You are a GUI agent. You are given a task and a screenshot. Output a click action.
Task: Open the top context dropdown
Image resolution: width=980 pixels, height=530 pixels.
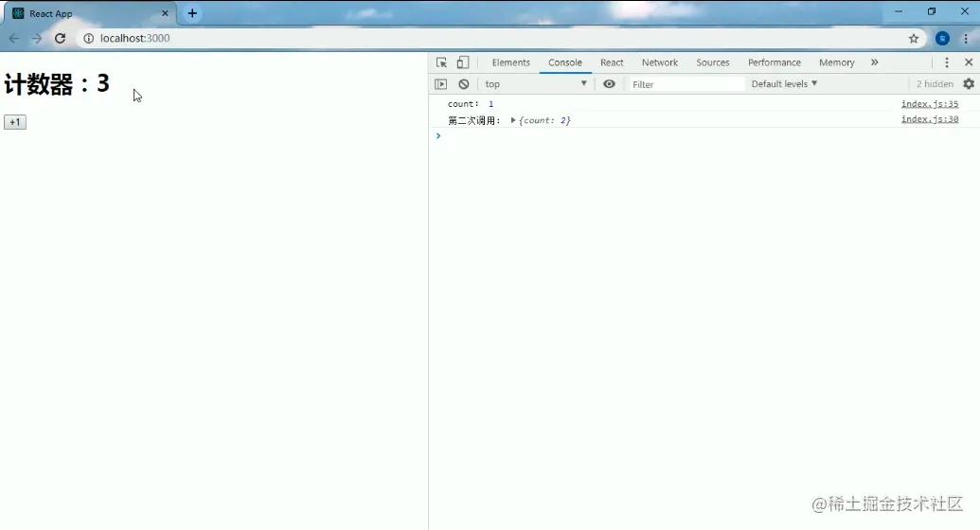(x=536, y=83)
